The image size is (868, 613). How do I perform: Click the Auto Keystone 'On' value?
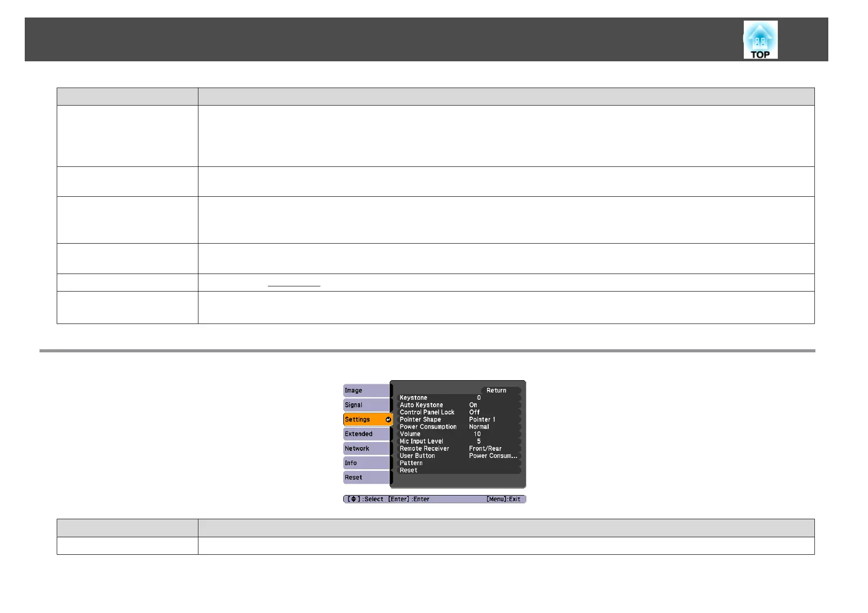(473, 405)
